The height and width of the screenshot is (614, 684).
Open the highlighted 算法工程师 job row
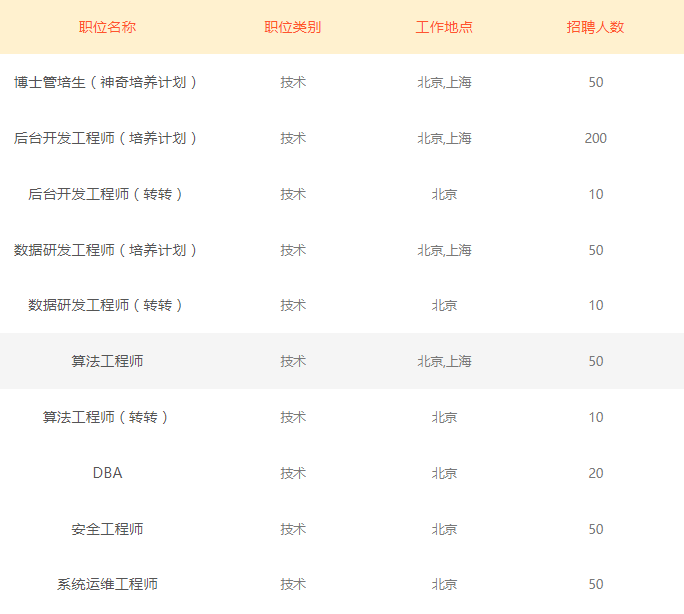tap(107, 361)
